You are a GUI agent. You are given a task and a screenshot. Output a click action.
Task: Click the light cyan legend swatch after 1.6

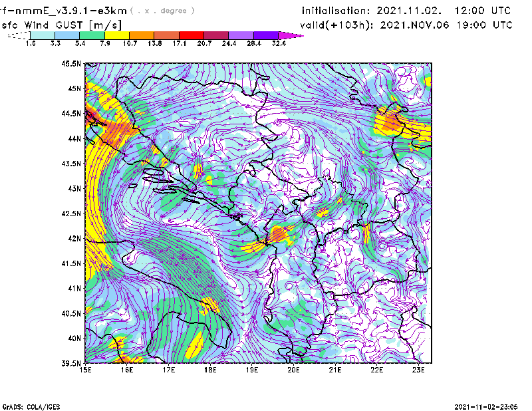click(43, 35)
